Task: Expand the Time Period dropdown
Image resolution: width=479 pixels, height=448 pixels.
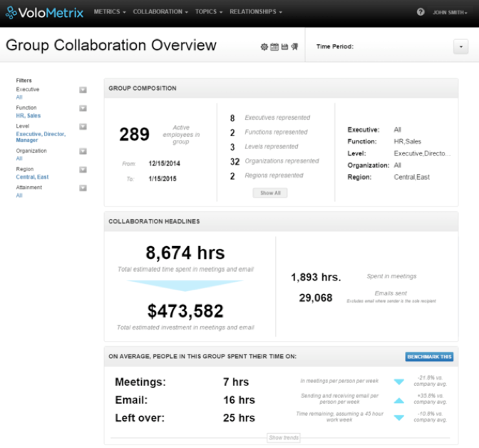Action: [460, 46]
